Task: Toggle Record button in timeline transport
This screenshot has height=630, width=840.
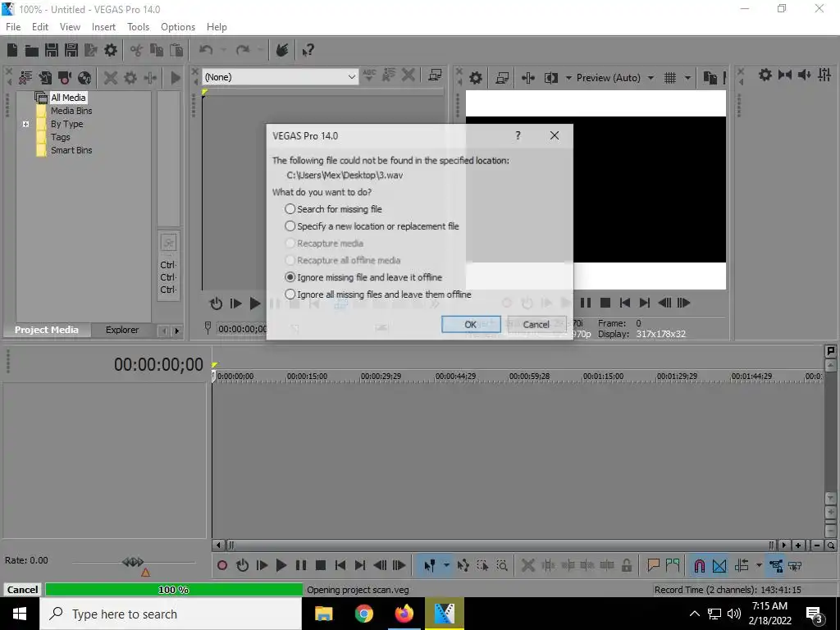Action: pos(222,566)
